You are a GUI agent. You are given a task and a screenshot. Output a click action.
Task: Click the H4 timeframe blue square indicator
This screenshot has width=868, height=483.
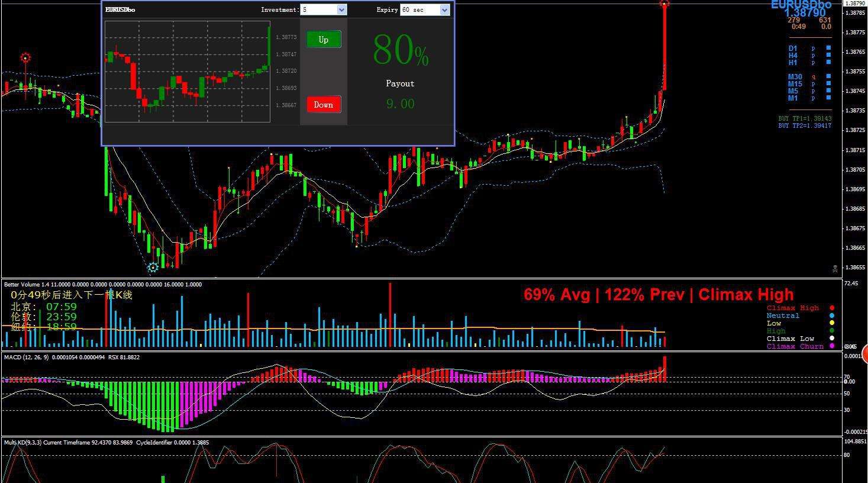[x=829, y=55]
